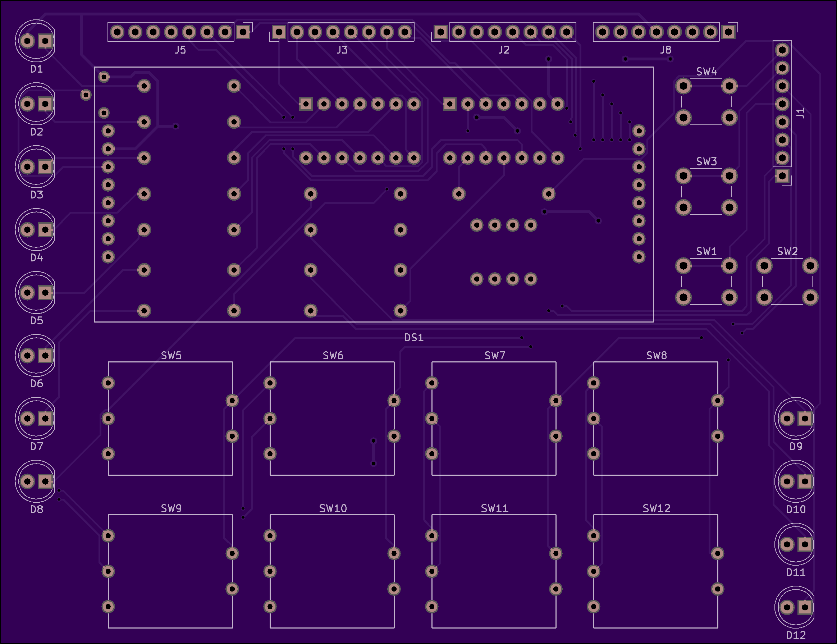Click the SW5 switch label
Image resolution: width=837 pixels, height=644 pixels.
(x=171, y=356)
